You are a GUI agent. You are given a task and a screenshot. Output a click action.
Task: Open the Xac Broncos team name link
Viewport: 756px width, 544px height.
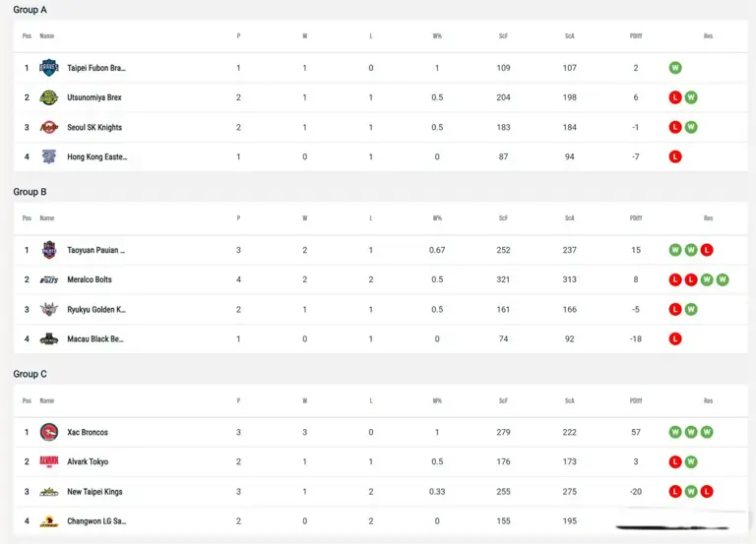88,432
